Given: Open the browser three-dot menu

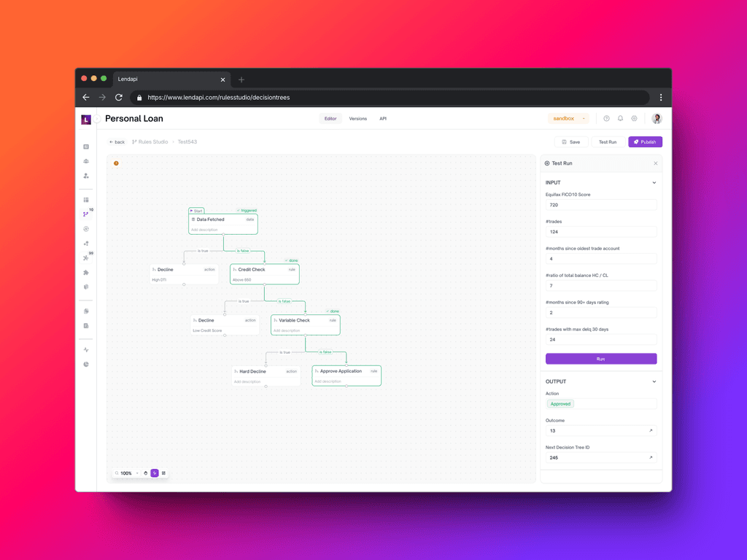Looking at the screenshot, I should coord(661,98).
